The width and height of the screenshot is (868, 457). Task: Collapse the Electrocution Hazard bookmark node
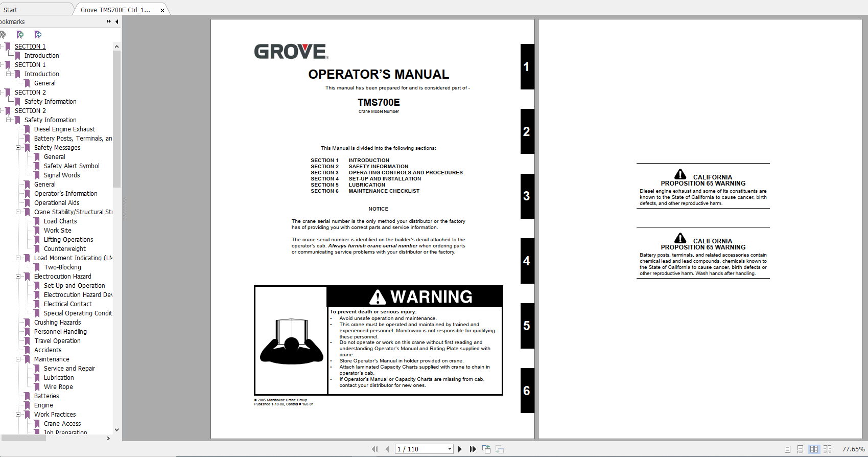click(18, 277)
